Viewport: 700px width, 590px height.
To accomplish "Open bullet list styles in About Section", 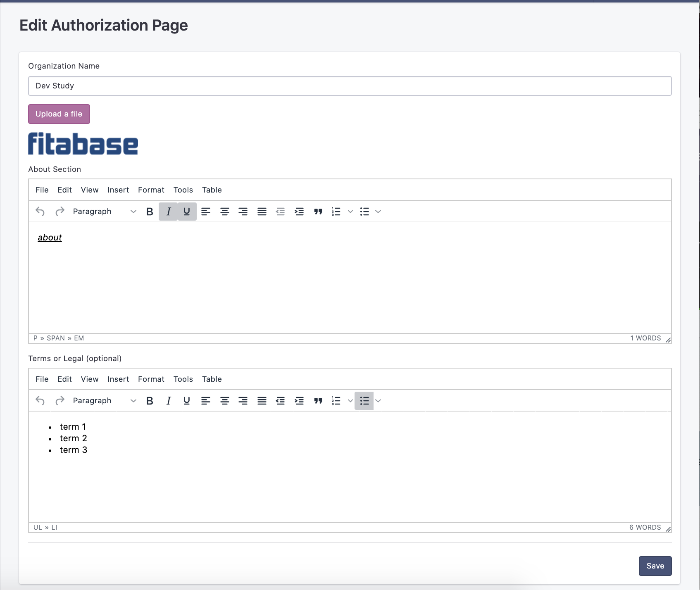I will pyautogui.click(x=378, y=212).
